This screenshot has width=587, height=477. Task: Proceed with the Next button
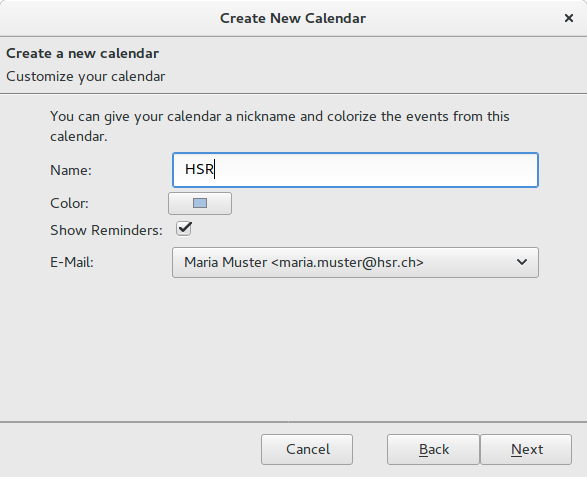point(526,449)
